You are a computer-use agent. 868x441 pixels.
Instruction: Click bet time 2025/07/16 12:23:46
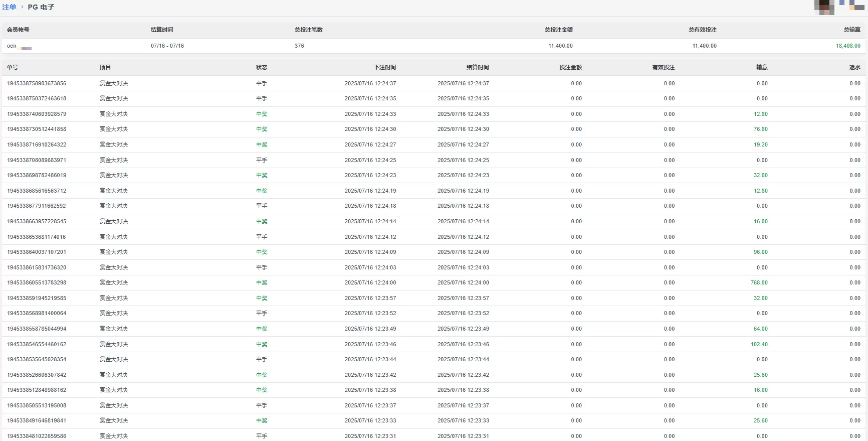click(x=370, y=344)
